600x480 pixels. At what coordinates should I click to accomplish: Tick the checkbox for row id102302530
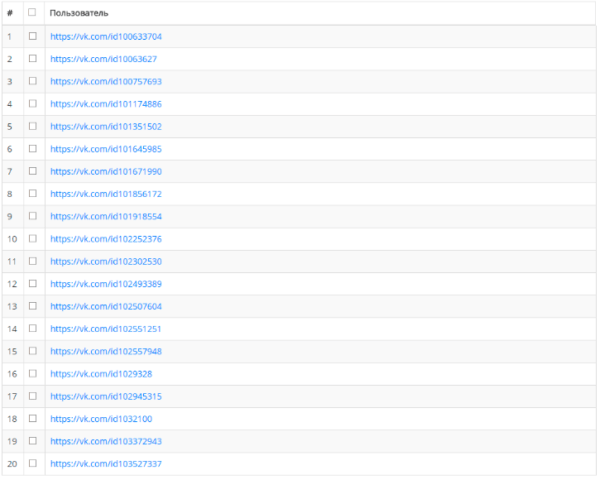pyautogui.click(x=33, y=261)
